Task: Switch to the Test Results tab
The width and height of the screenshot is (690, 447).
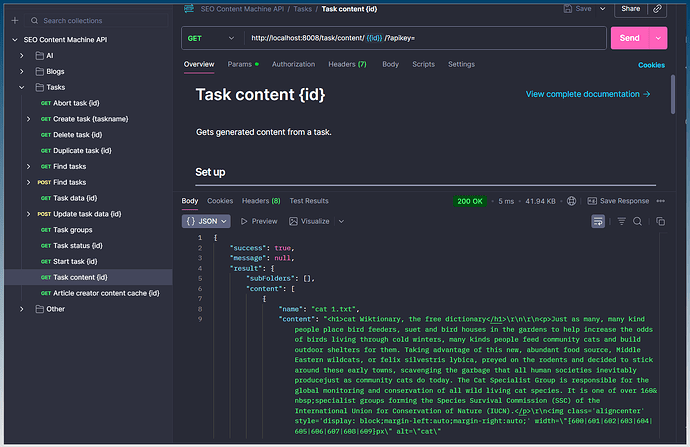Action: point(309,201)
